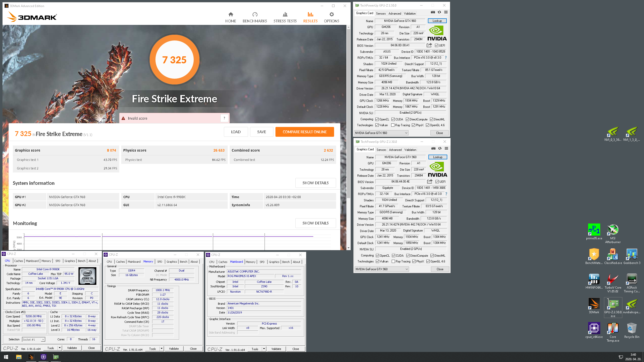Open SPD tab in Memory CPU-Z window

(x=159, y=262)
